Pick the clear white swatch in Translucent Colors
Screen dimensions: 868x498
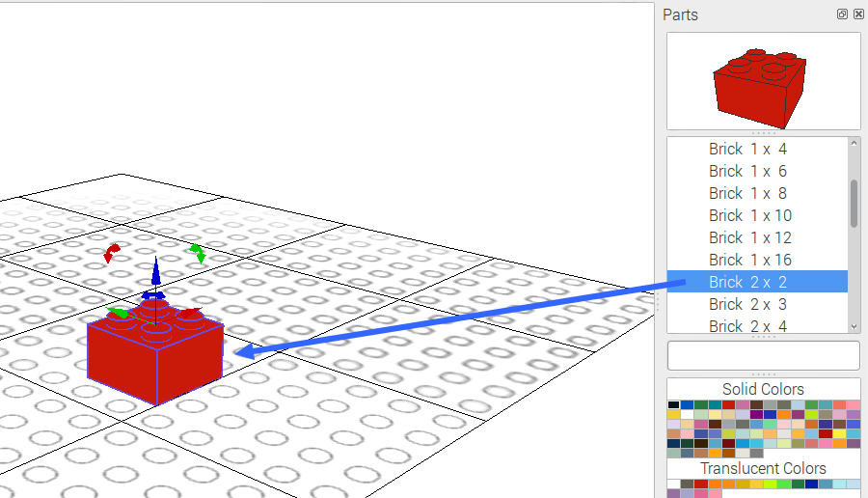pyautogui.click(x=674, y=484)
